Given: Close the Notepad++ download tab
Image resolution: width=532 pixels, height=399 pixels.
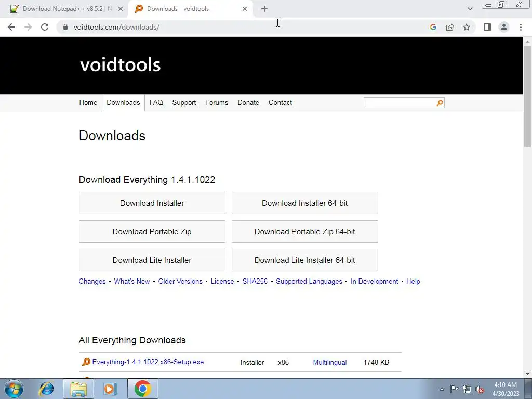Looking at the screenshot, I should pos(121,9).
